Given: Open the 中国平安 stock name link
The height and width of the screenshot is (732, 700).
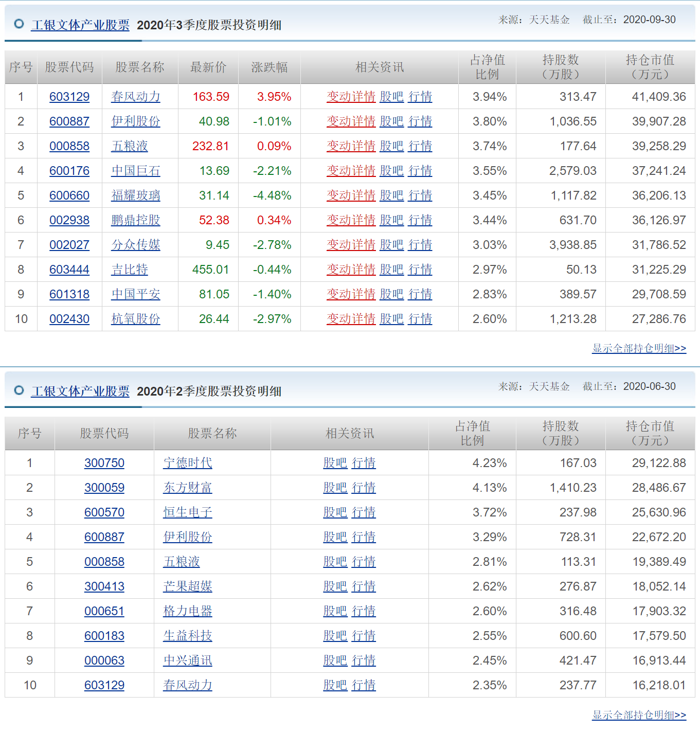Looking at the screenshot, I should coord(136,294).
